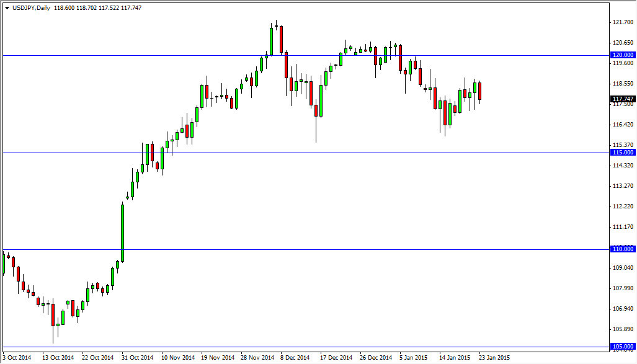Click the 13 Oct 2014 date label
Screen dimensions: 637x364
58,358
